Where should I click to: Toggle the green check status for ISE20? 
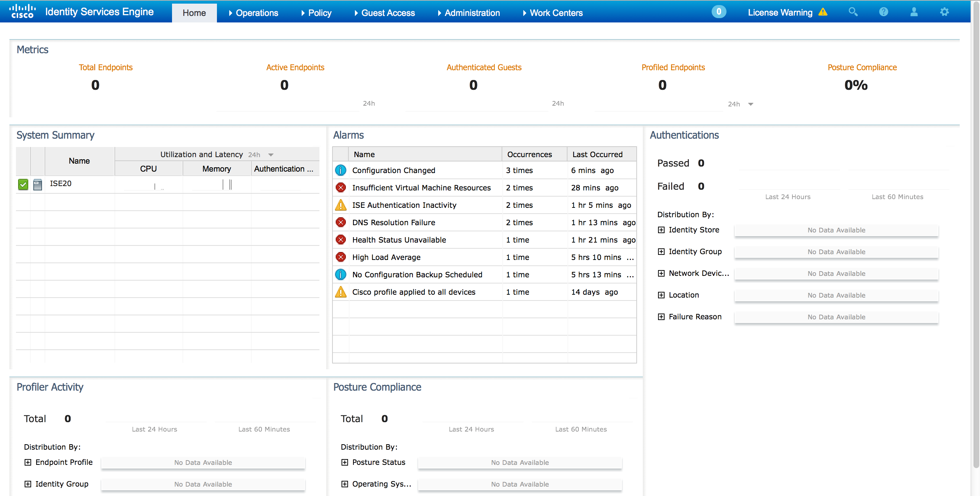click(23, 185)
